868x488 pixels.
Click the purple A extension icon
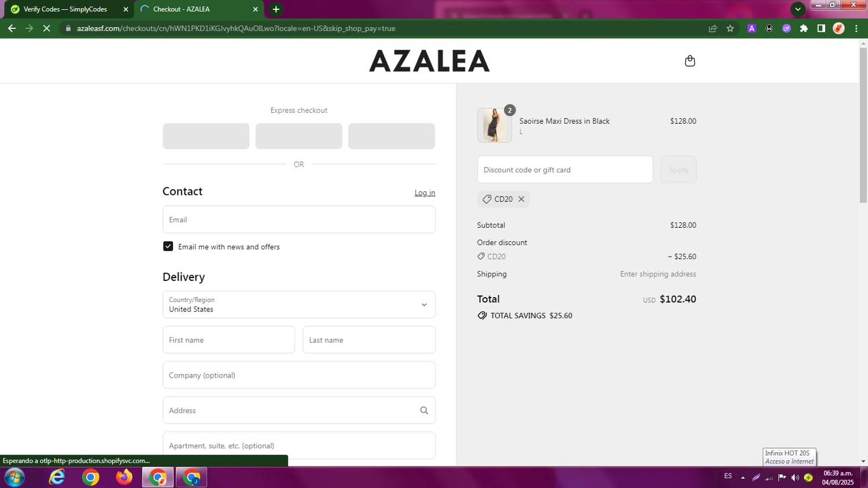(x=752, y=28)
